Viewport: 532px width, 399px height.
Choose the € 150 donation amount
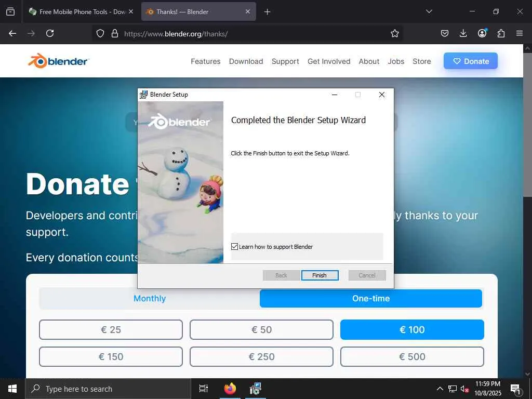(x=111, y=356)
